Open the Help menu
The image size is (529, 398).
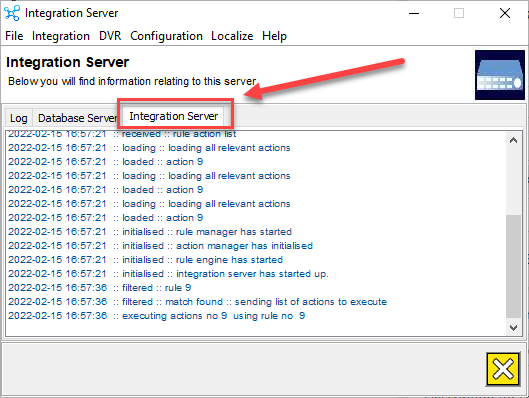pos(274,36)
